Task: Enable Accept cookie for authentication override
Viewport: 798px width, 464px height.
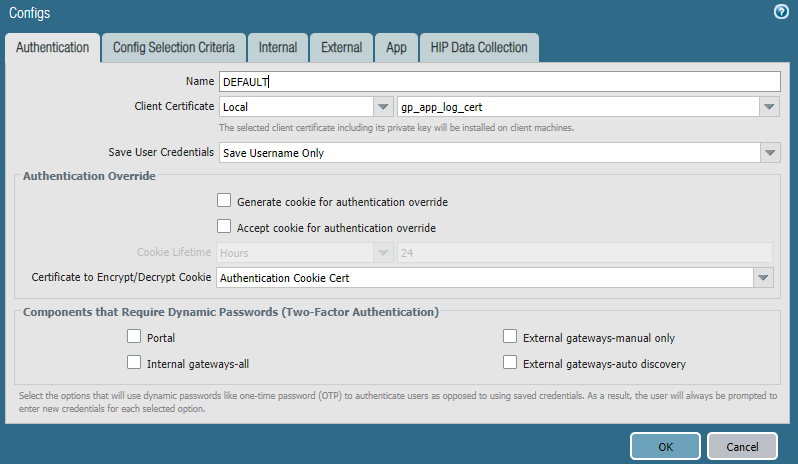Action: pos(224,227)
